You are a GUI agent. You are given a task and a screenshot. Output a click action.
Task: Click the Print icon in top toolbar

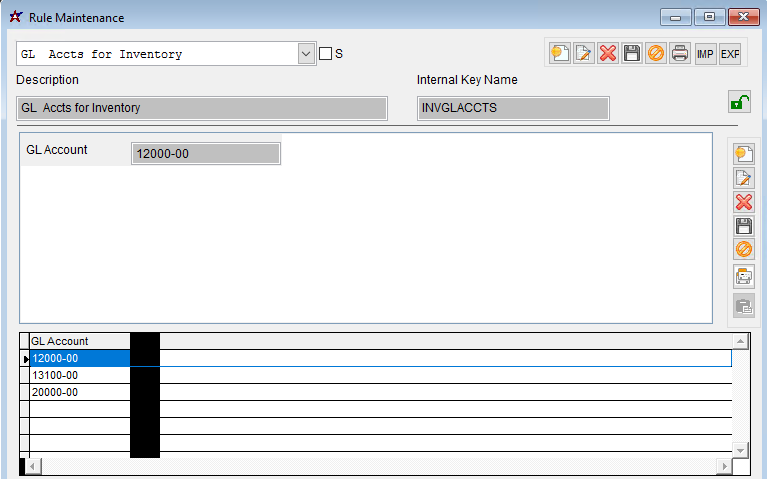pyautogui.click(x=680, y=54)
